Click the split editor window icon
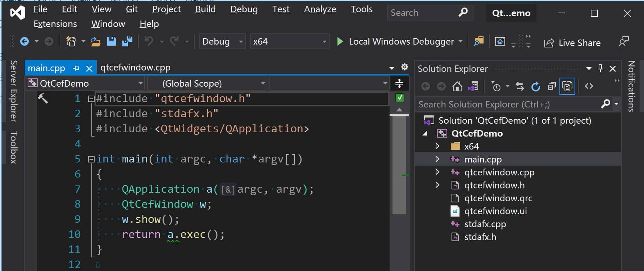Image resolution: width=644 pixels, height=271 pixels. point(399,83)
